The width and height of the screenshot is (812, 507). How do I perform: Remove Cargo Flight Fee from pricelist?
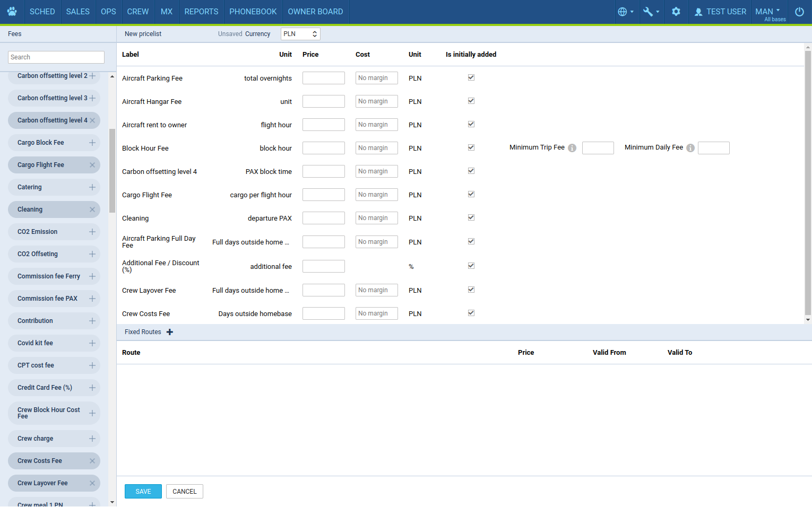click(92, 165)
